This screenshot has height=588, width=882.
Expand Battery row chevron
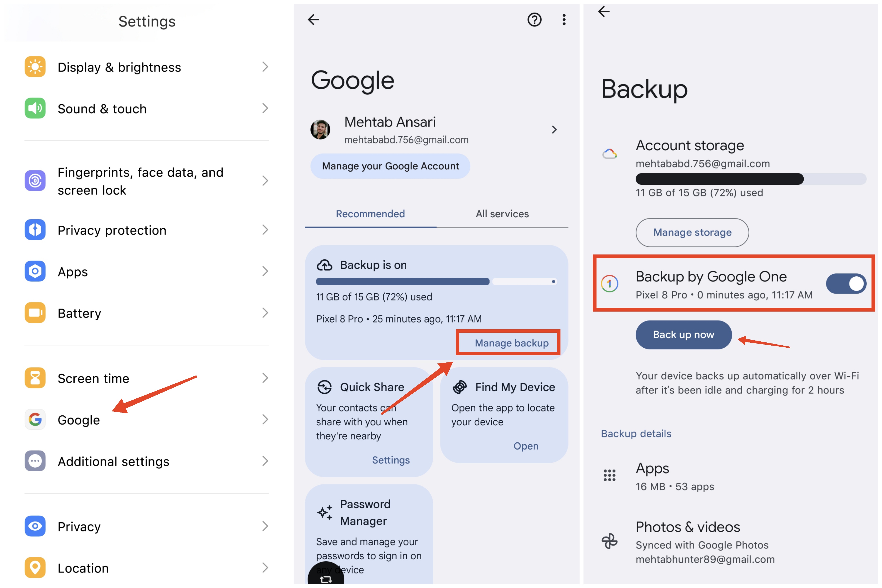pos(265,313)
